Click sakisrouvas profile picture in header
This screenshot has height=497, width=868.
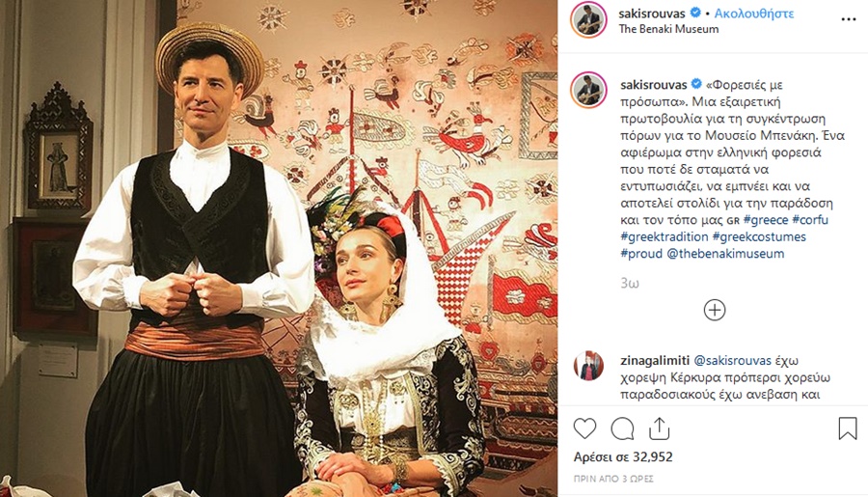[x=588, y=20]
